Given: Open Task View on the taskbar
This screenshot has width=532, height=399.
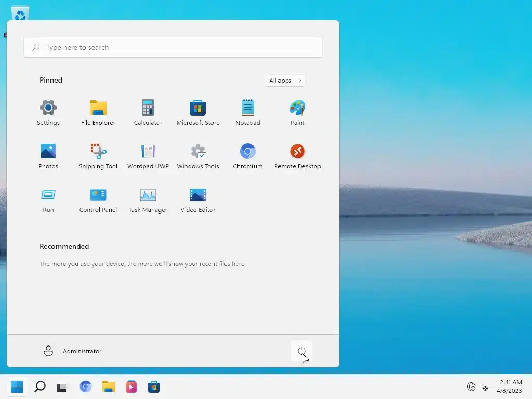Looking at the screenshot, I should [x=62, y=387].
